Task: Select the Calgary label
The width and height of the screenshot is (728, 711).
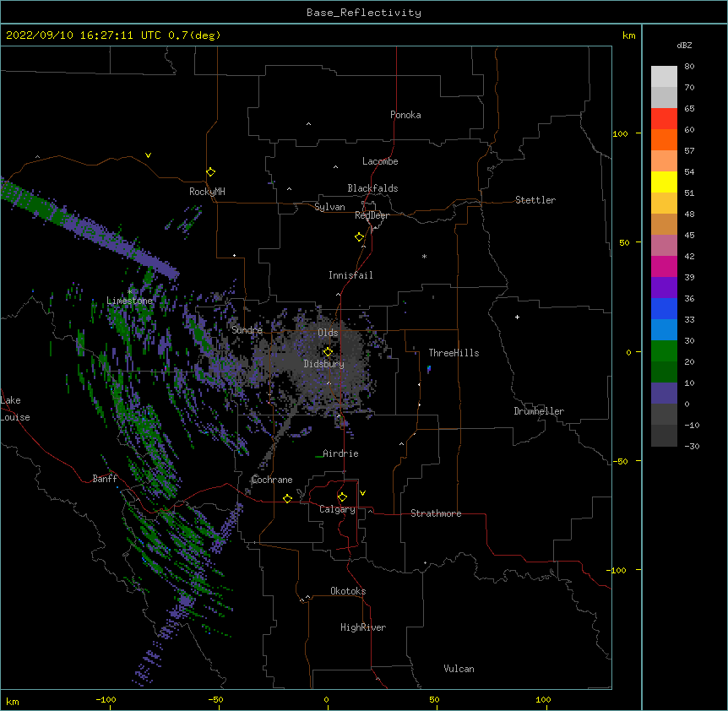Action: pyautogui.click(x=337, y=509)
